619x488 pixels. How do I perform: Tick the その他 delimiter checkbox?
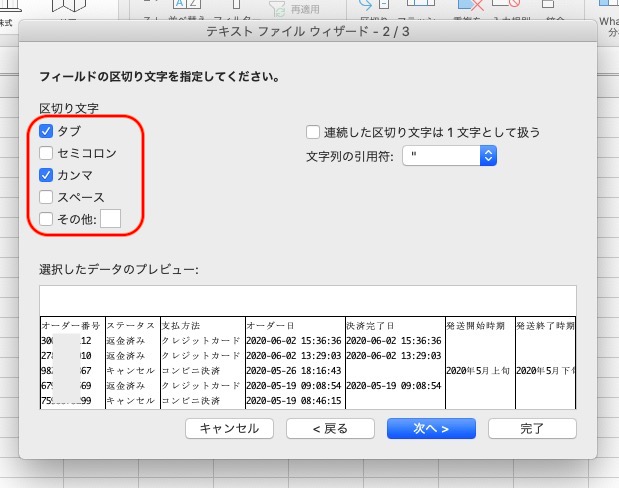(x=46, y=219)
